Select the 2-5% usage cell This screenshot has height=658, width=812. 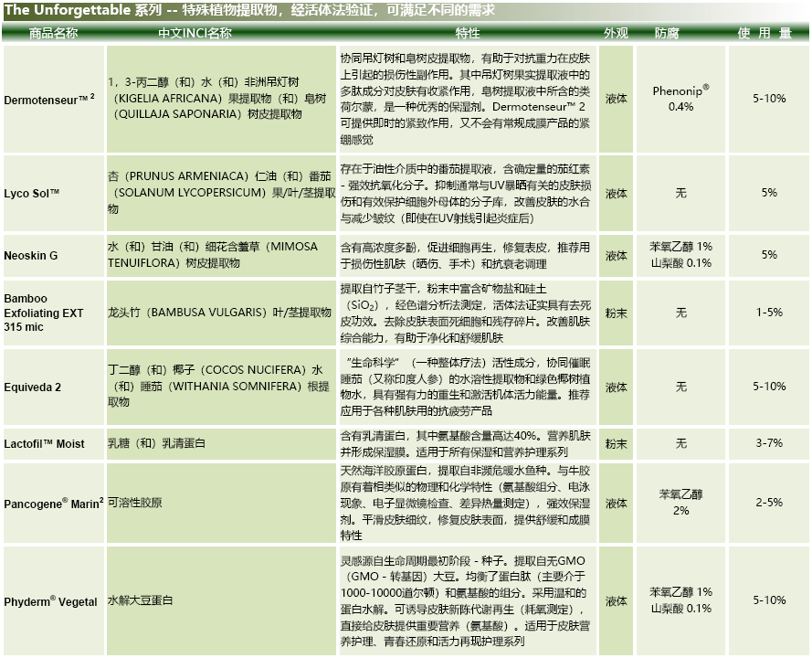pos(769,503)
